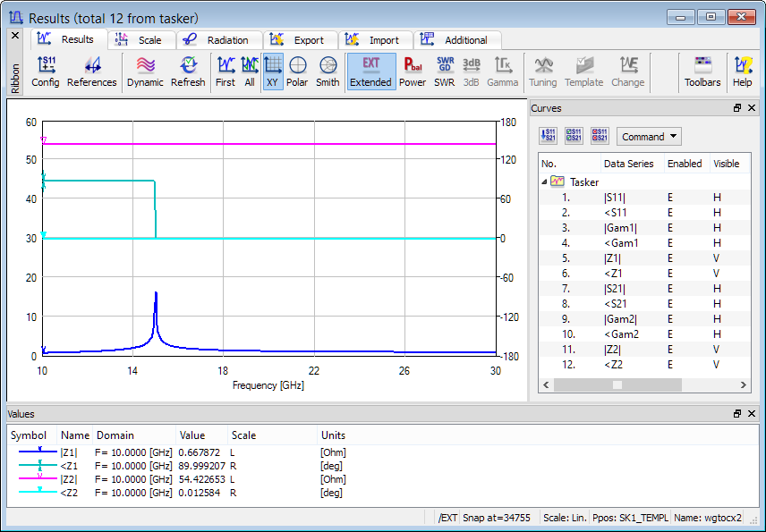This screenshot has height=532, width=766.
Task: Switch to the Radiation tab
Action: [219, 40]
